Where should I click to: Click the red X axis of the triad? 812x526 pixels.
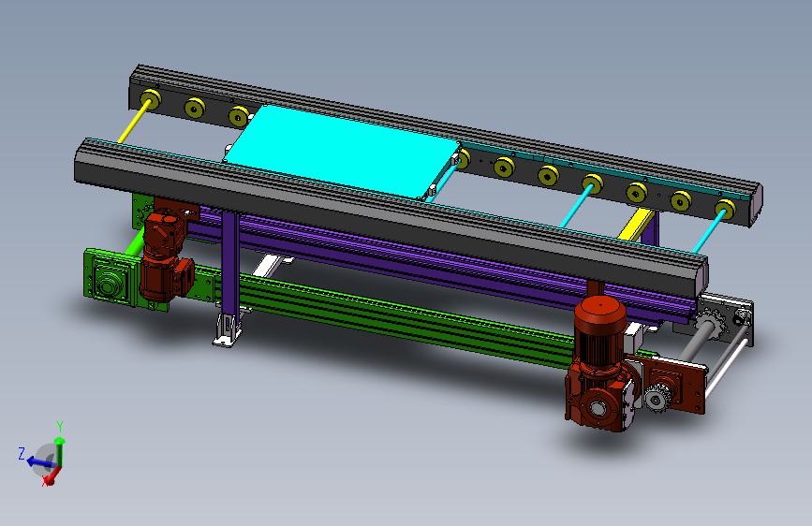coord(52,476)
